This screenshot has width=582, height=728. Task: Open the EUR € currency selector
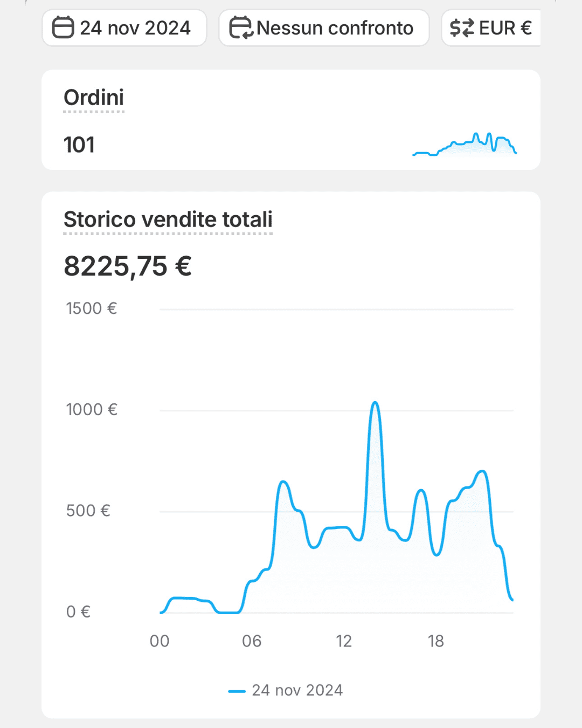click(x=491, y=28)
